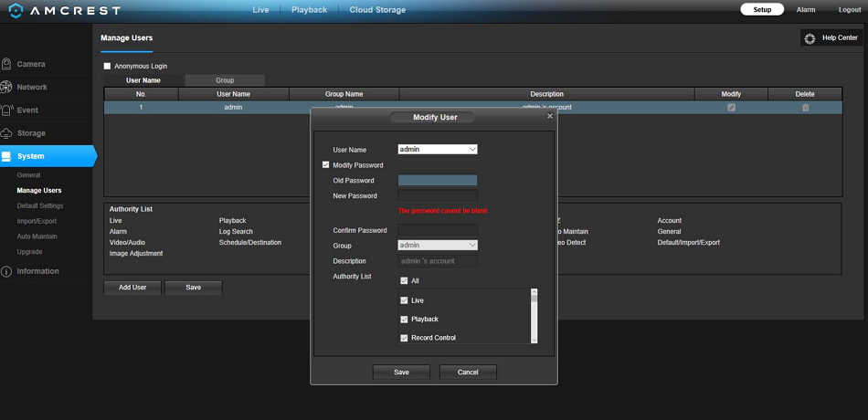The image size is (868, 420).
Task: Open the Group dropdown in dialog
Action: point(438,245)
